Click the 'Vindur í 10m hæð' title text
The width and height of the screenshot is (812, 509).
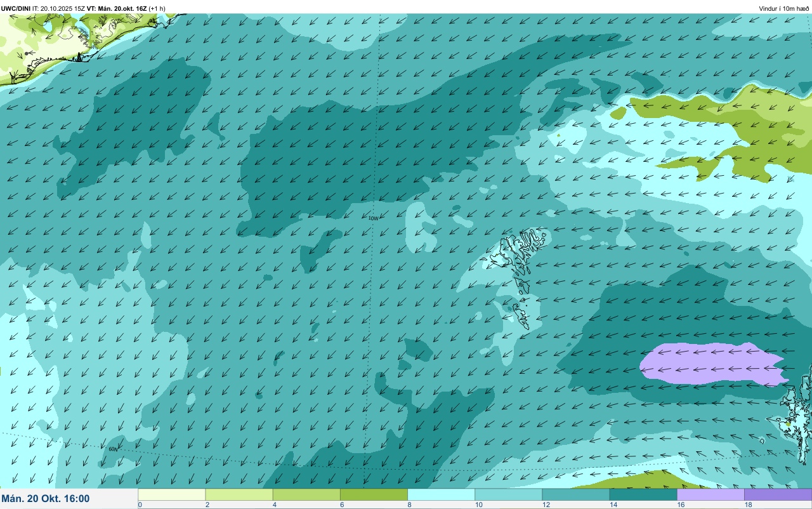(x=784, y=8)
